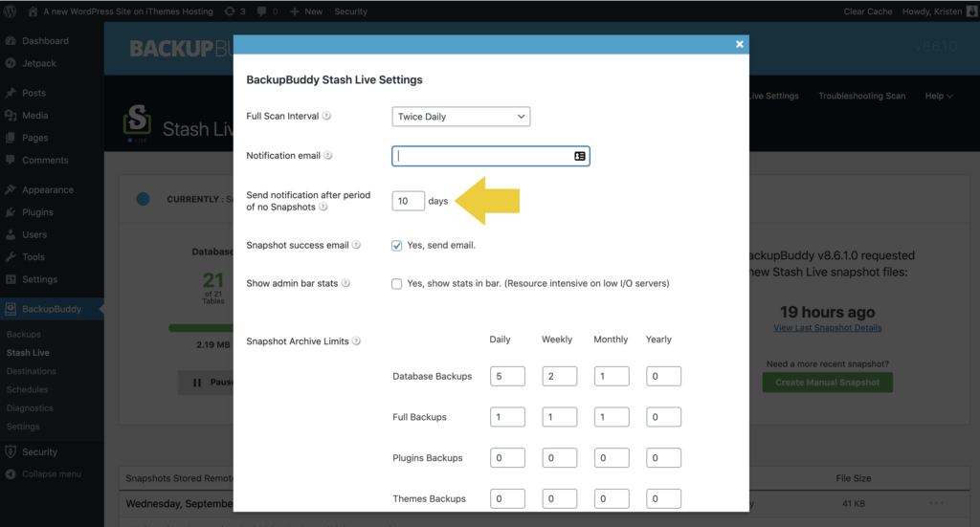The width and height of the screenshot is (980, 527).
Task: Click the Full Scan Interval help icon
Action: (x=326, y=116)
